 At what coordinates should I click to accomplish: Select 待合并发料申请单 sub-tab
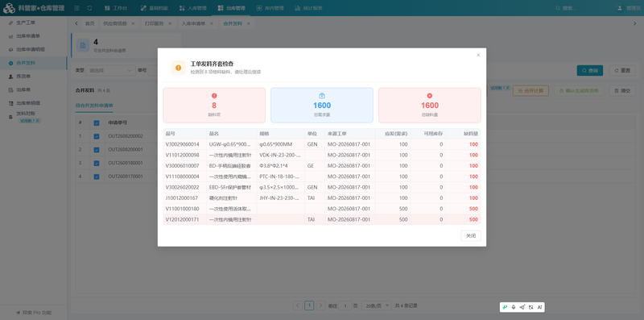94,106
